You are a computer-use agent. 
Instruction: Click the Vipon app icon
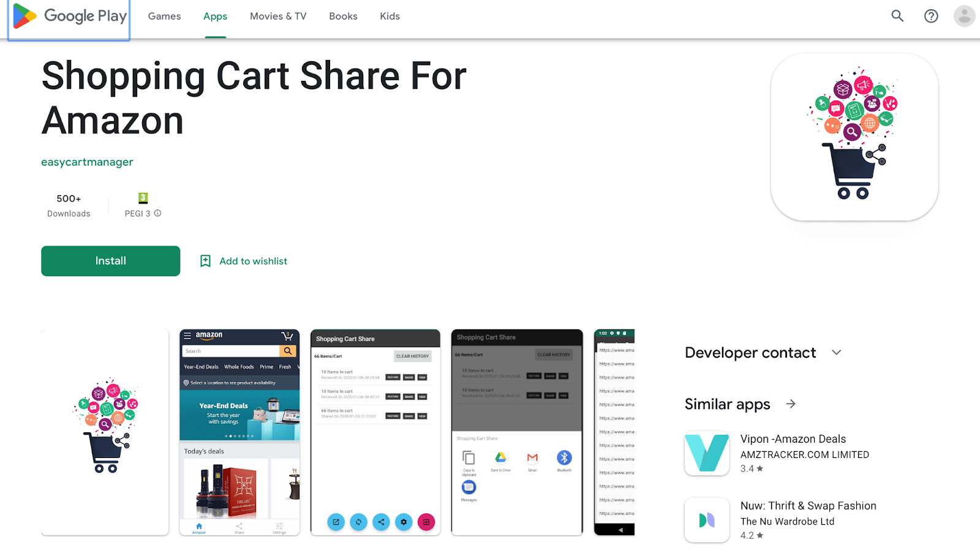707,453
